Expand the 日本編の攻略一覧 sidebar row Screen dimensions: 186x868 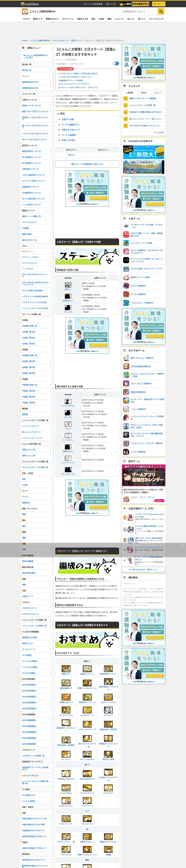[x=37, y=326]
